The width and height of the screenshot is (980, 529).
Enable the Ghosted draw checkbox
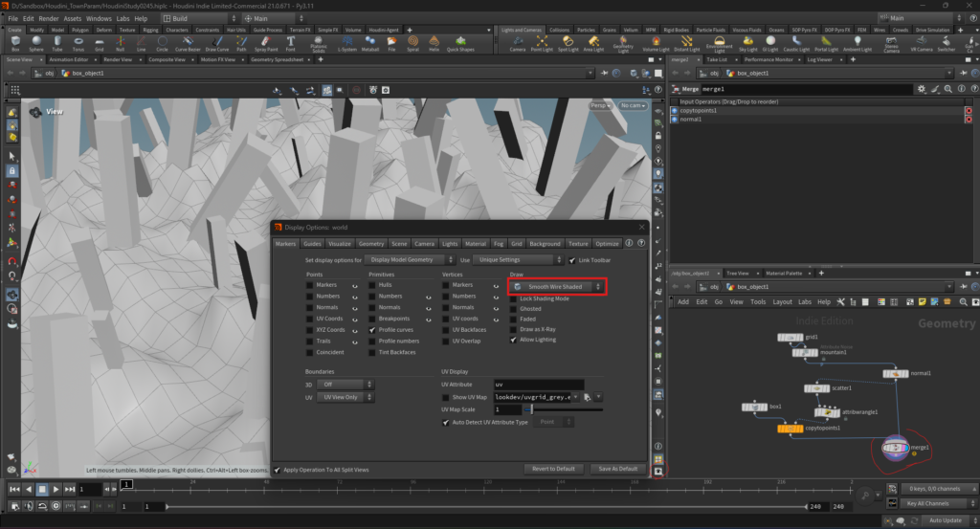514,309
